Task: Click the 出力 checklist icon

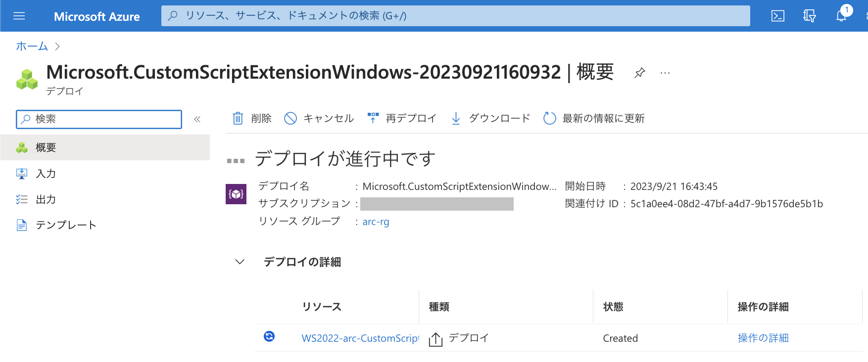Action: [22, 199]
